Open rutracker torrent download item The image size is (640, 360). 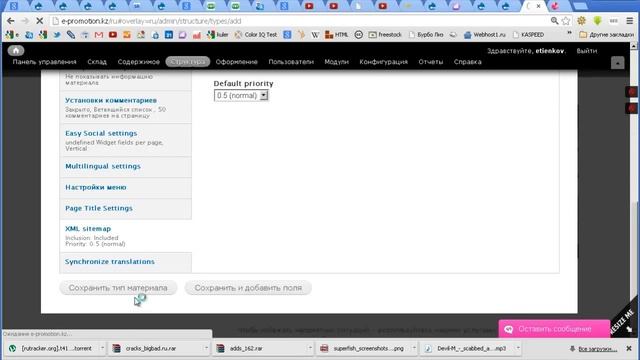point(53,349)
